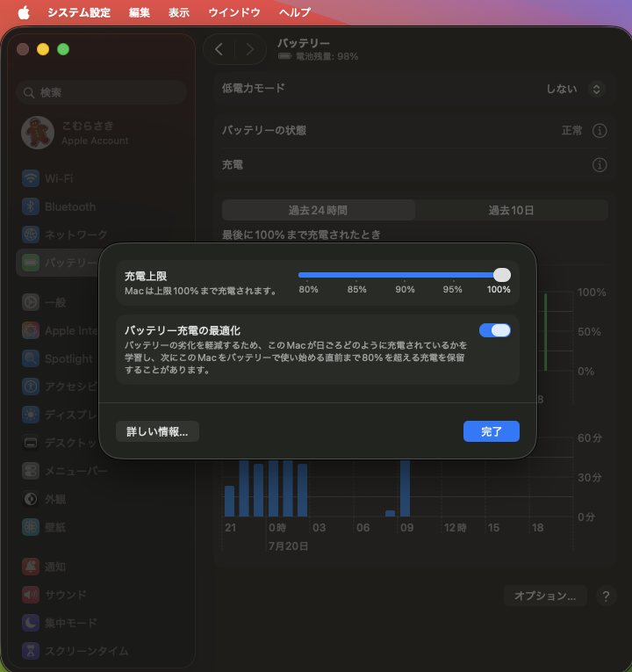
Task: Open the 編集 menu
Action: tap(140, 12)
